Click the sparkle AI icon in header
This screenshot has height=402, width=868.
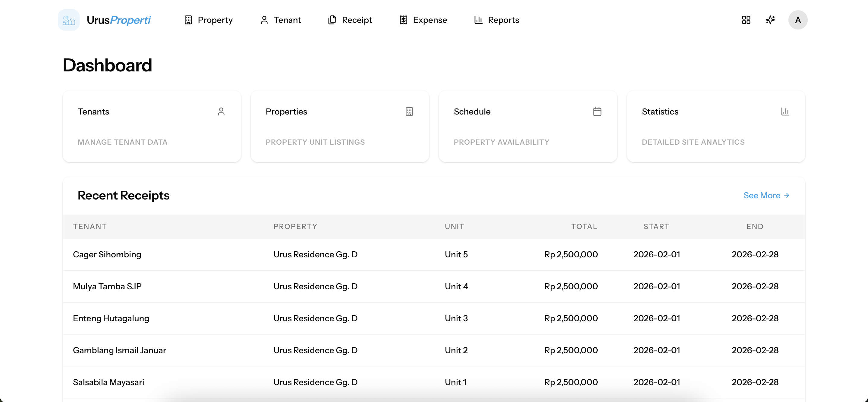click(x=770, y=20)
